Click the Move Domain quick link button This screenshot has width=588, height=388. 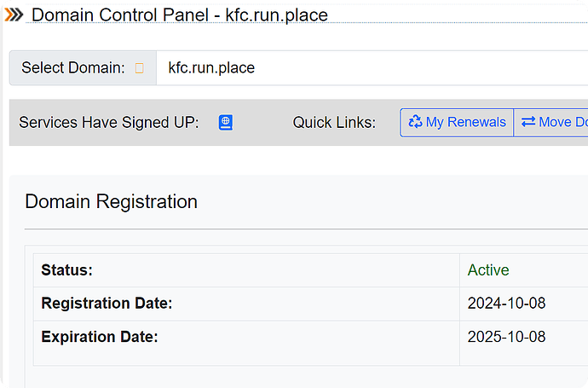click(x=551, y=122)
